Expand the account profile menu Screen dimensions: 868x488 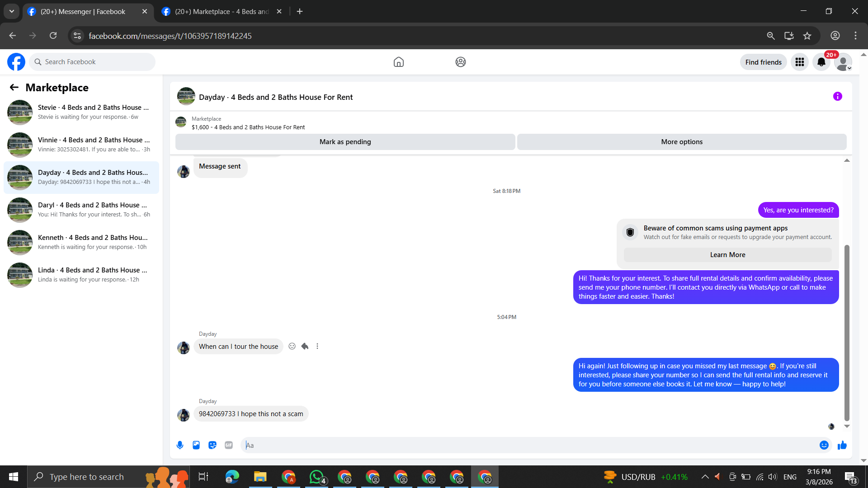[843, 62]
